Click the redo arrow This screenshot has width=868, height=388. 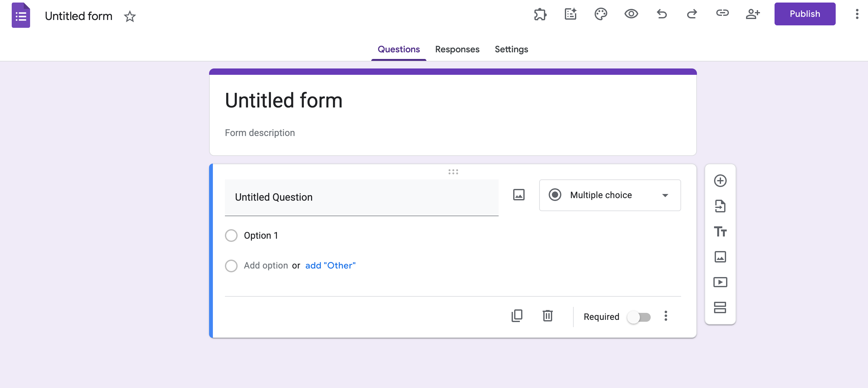coord(692,14)
